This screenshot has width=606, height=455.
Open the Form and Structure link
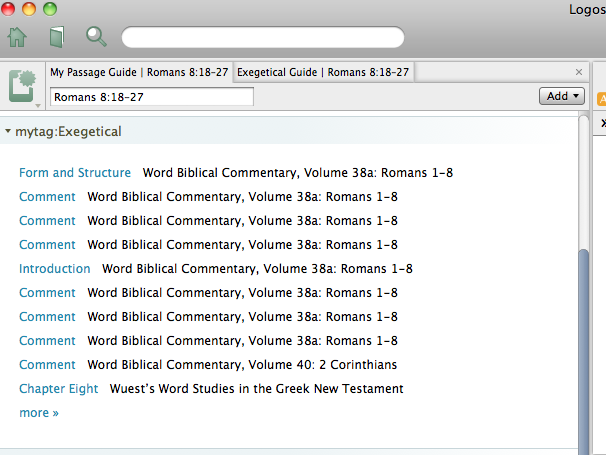(75, 172)
